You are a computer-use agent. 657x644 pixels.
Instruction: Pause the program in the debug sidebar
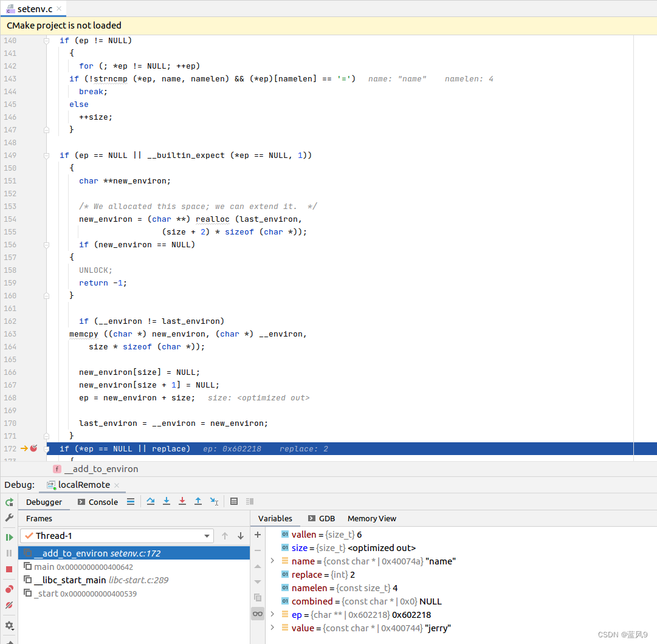coord(9,553)
